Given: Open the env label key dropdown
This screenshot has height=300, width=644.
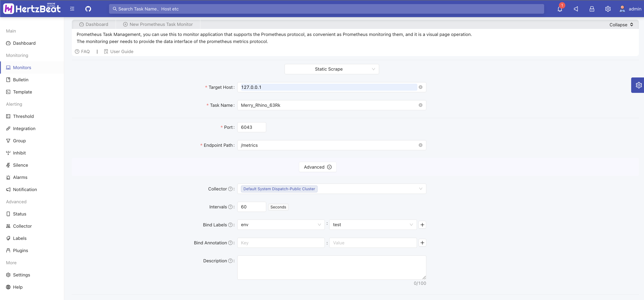Looking at the screenshot, I should pyautogui.click(x=281, y=225).
